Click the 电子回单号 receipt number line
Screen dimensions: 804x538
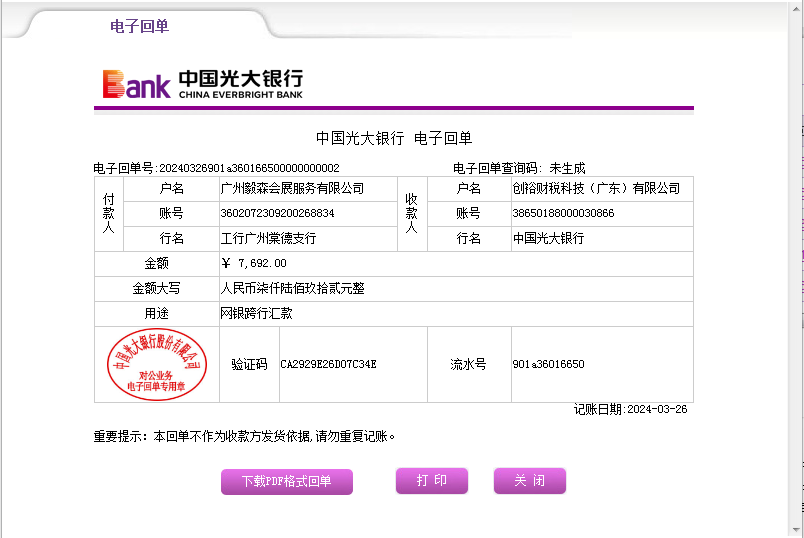[216, 168]
